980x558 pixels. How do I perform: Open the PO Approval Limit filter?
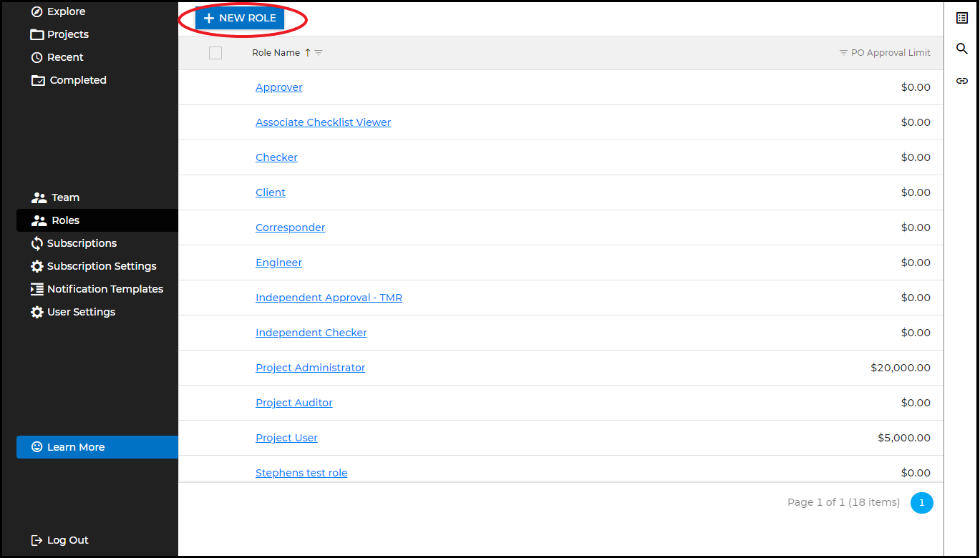click(843, 52)
